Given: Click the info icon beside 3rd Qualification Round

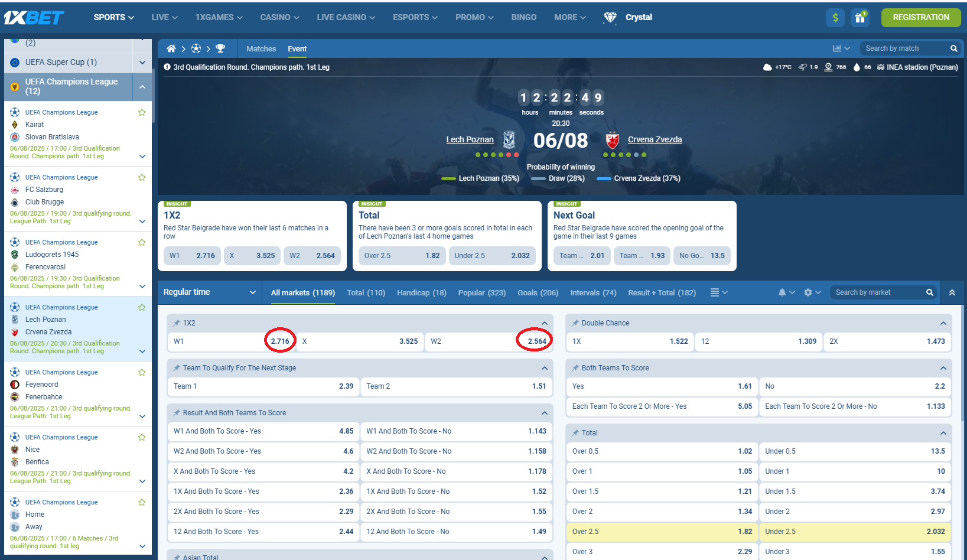Looking at the screenshot, I should coord(167,67).
